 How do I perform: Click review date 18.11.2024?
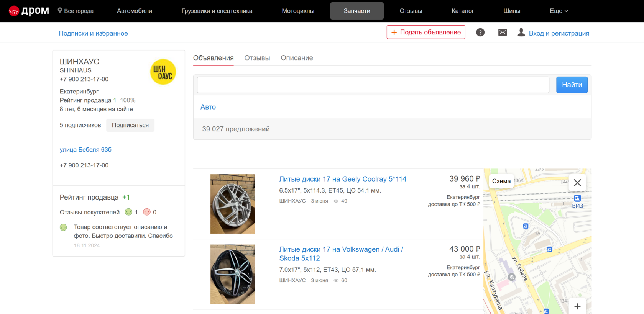87,245
